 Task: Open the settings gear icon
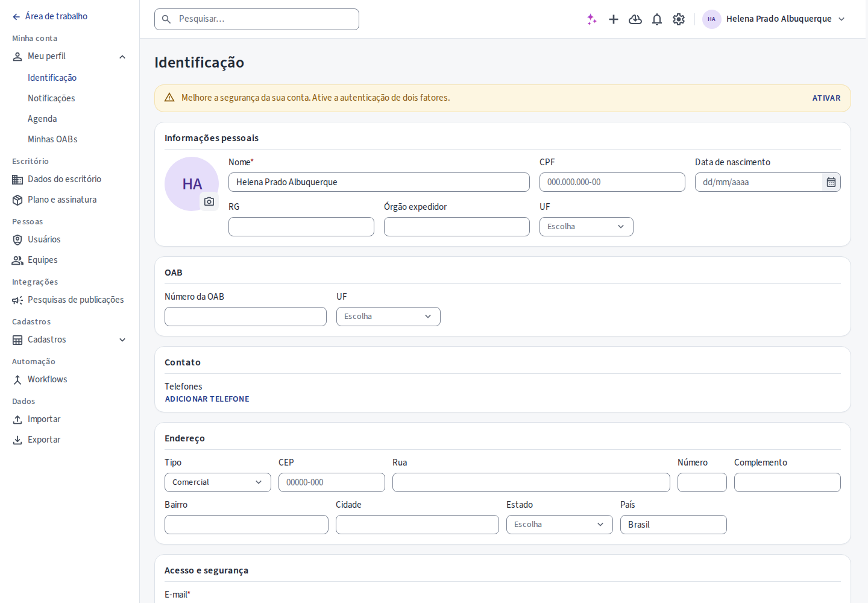[679, 19]
